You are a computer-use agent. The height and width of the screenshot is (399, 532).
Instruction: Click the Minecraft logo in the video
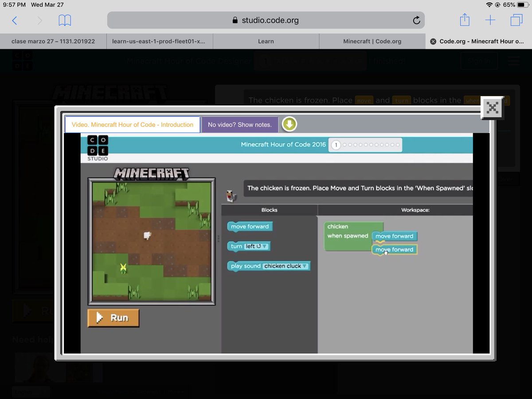coord(151,173)
